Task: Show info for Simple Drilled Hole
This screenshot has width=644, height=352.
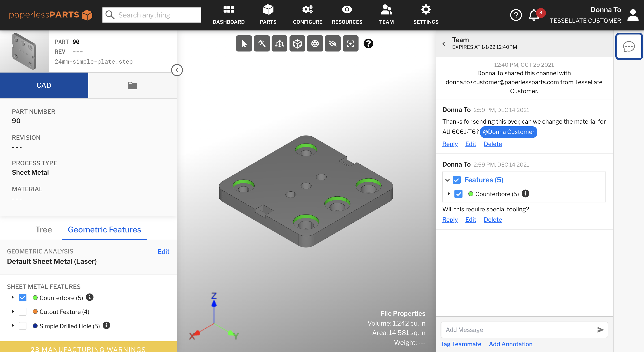Action: click(x=106, y=325)
